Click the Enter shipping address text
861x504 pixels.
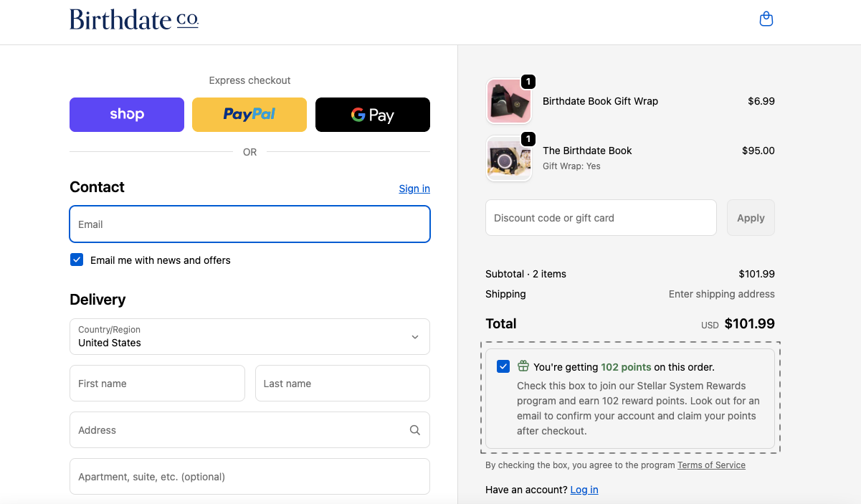coord(722,294)
